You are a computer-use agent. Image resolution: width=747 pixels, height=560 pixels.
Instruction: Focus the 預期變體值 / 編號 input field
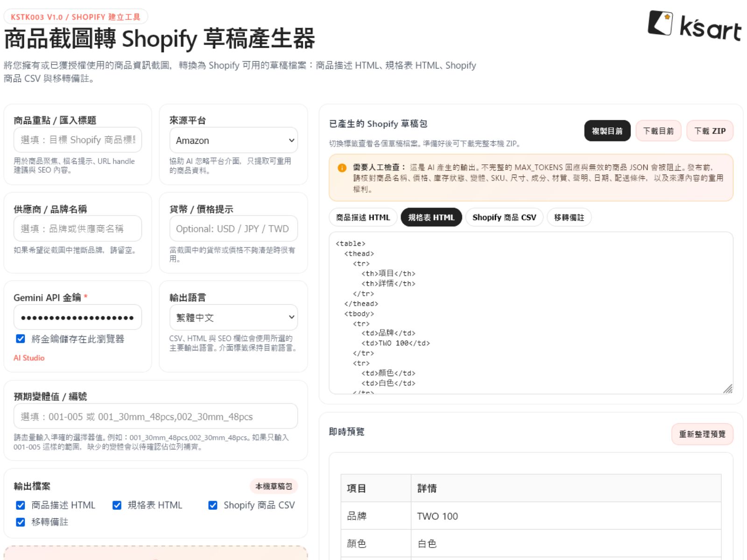(155, 416)
